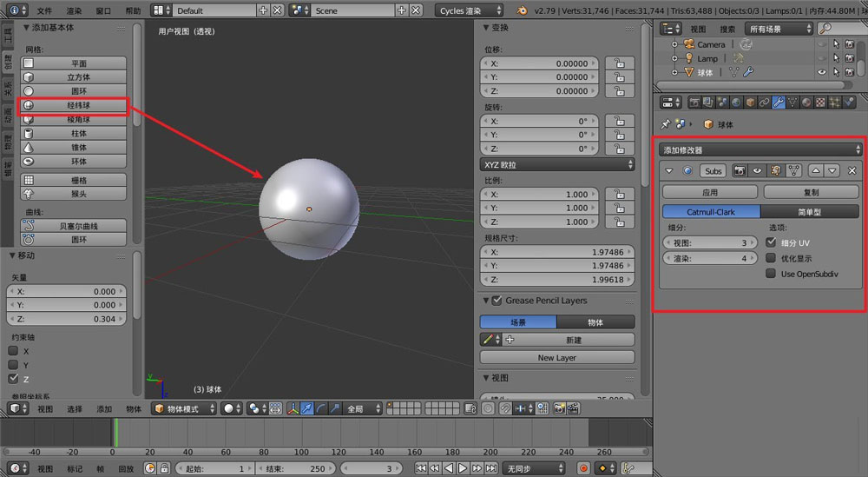This screenshot has height=477, width=868.
Task: Enable Use OpenSubdiv checkbox
Action: [771, 273]
